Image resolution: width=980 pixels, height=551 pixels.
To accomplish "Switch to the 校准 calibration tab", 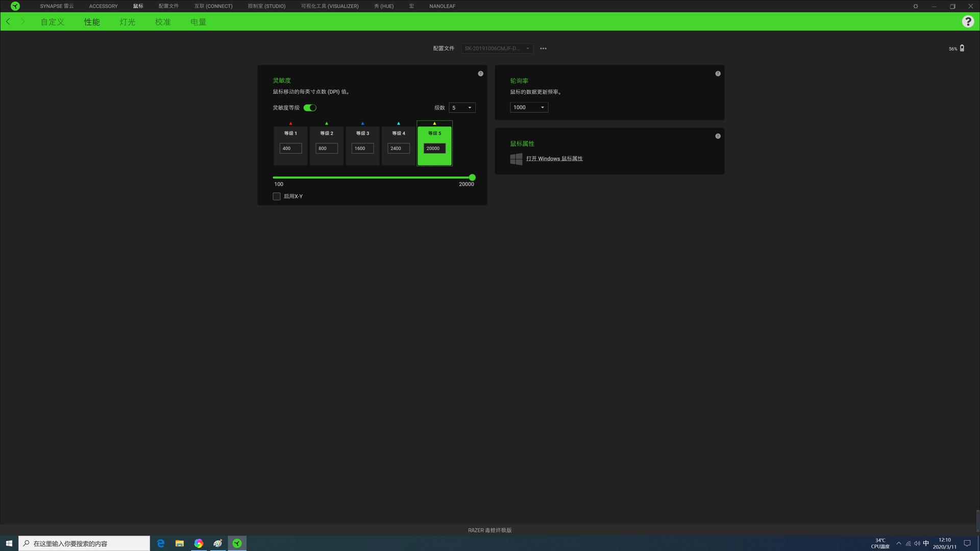I will (x=163, y=22).
